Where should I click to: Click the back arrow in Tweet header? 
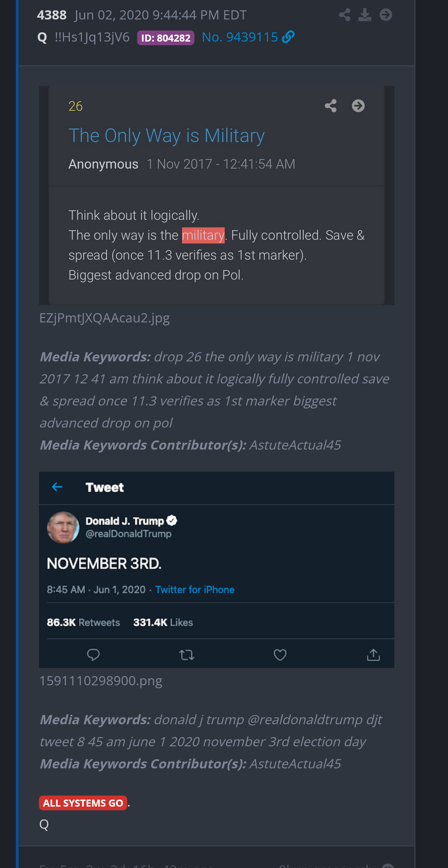point(57,487)
